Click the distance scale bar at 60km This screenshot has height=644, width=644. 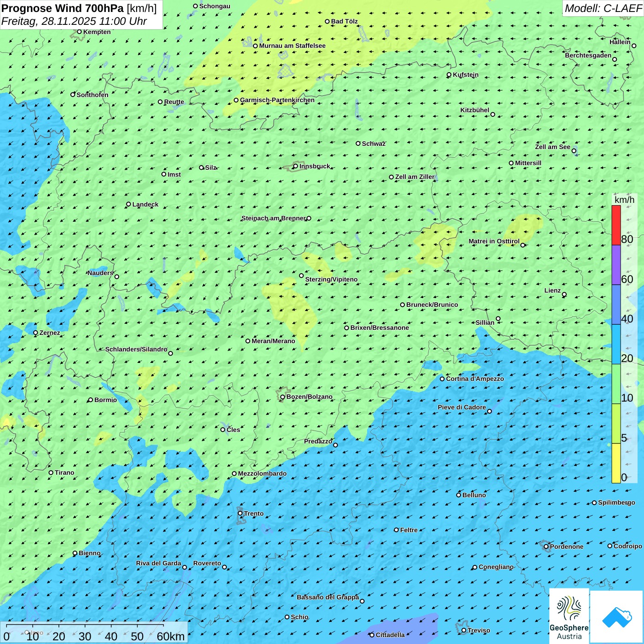163,626
